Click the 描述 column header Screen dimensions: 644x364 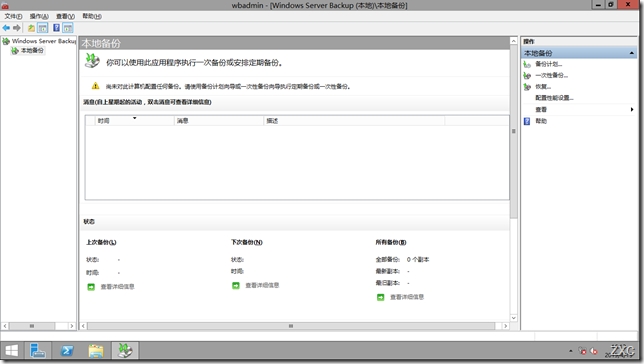[x=354, y=120]
